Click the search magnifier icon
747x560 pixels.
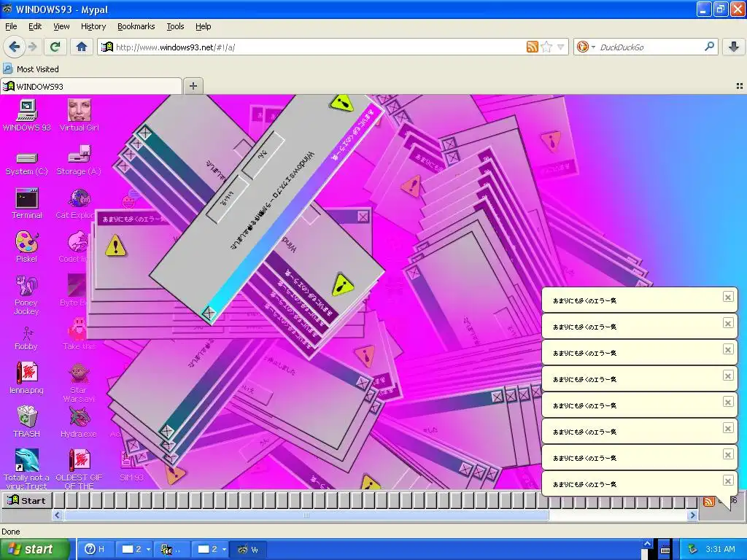pos(709,47)
